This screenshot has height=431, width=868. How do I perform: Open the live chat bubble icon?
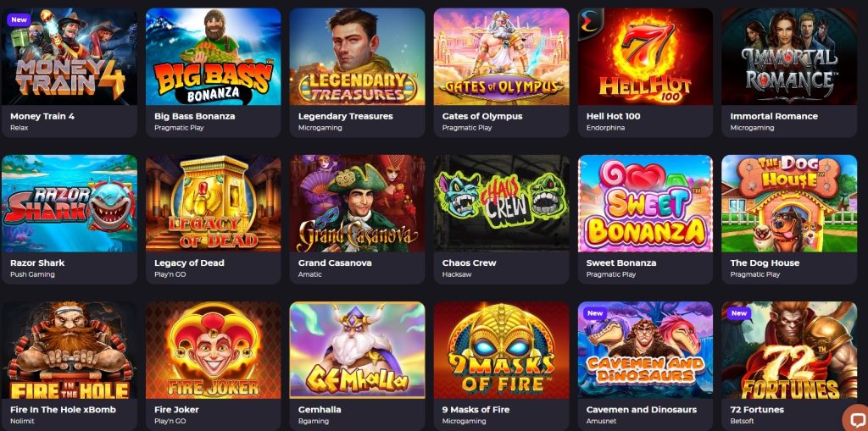click(856, 419)
